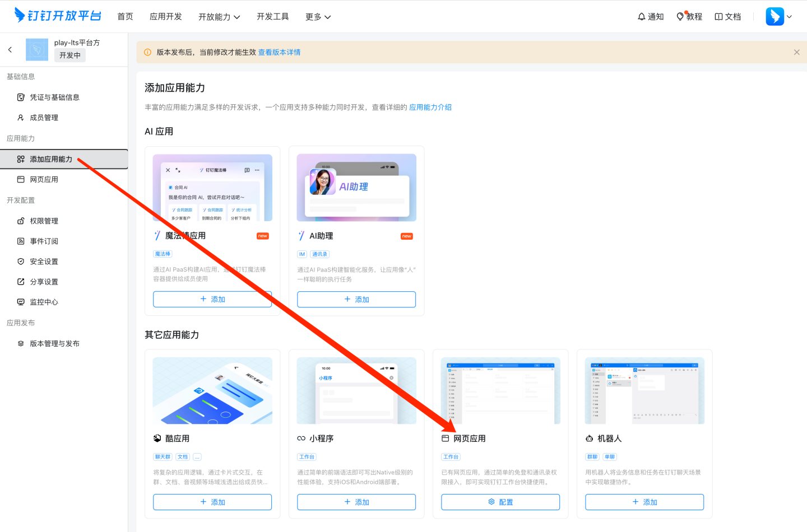Image resolution: width=807 pixels, height=532 pixels.
Task: Click the gear 配置 button on 网页应用 card
Action: 500,502
